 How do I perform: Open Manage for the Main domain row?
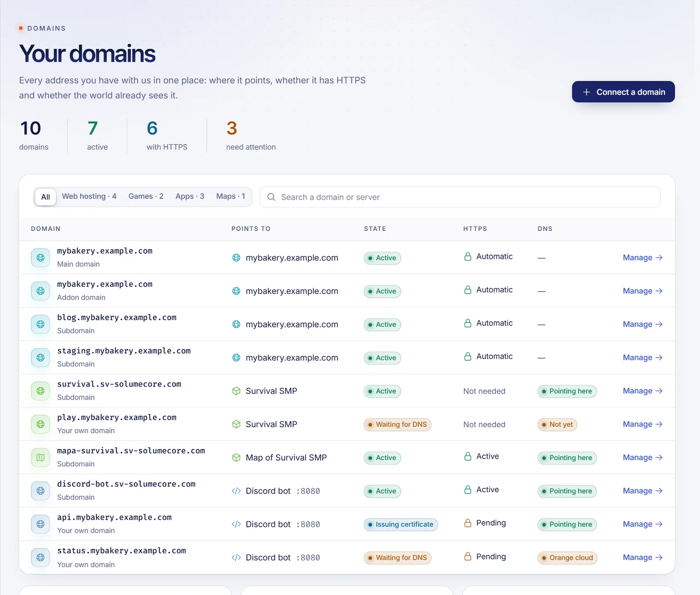643,257
